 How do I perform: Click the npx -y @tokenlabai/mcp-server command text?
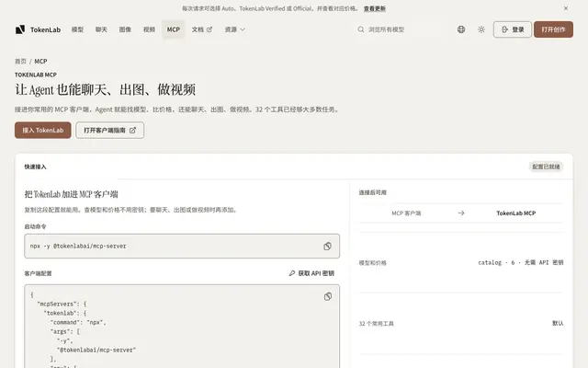pos(78,247)
